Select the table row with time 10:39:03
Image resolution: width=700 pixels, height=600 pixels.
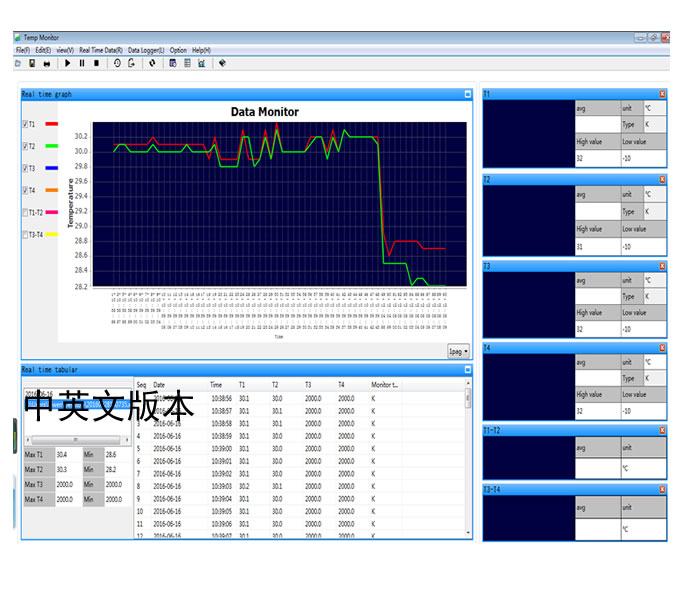299,486
